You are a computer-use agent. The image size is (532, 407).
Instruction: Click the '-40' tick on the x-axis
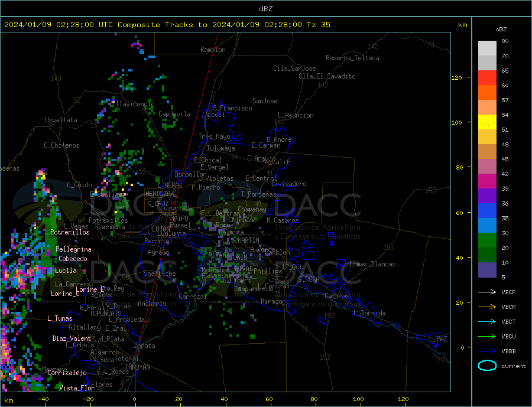43,399
